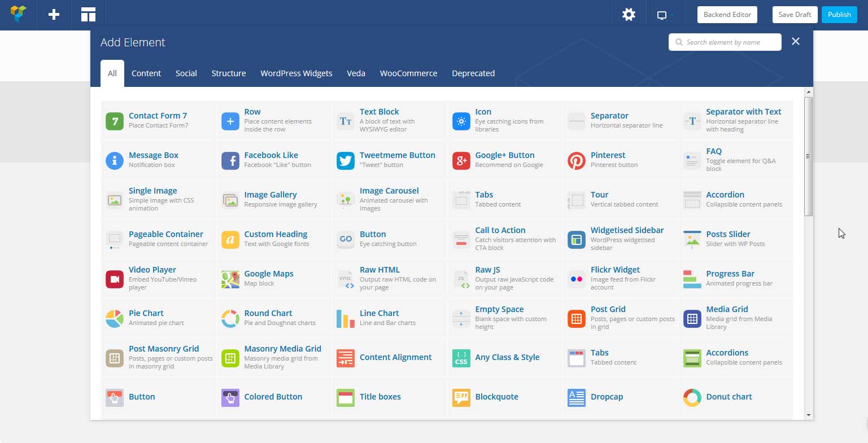Click the Publish button
The width and height of the screenshot is (868, 443).
point(839,15)
